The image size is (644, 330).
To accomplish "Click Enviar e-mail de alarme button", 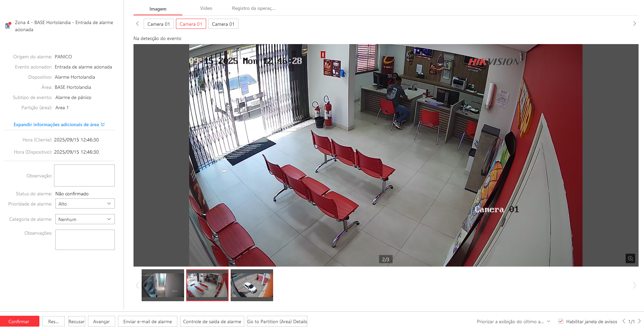I will coord(147,322).
